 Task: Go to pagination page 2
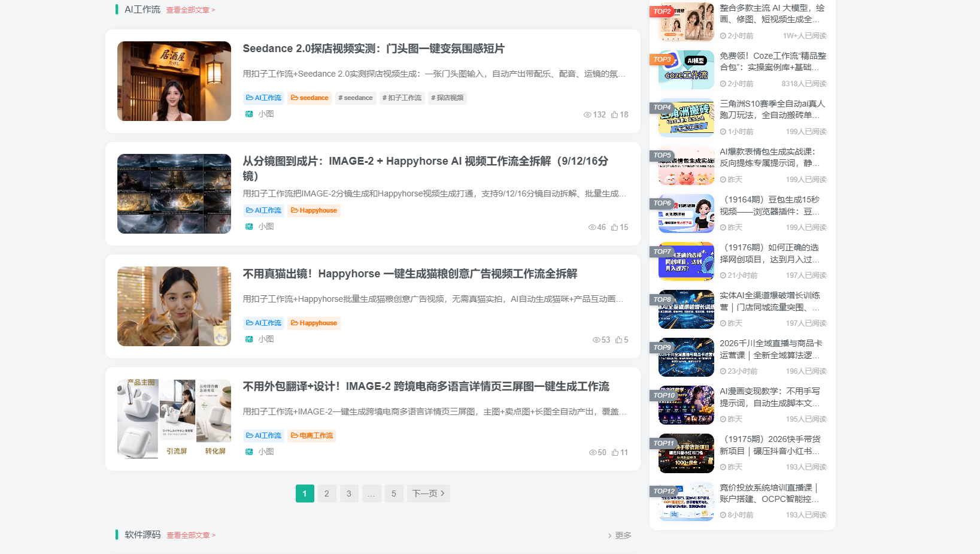click(327, 494)
